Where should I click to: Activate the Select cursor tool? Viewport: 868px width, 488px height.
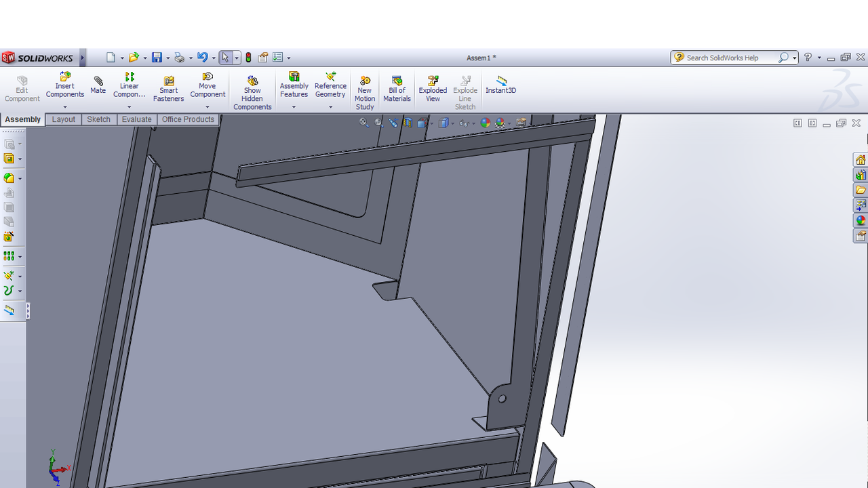(226, 58)
